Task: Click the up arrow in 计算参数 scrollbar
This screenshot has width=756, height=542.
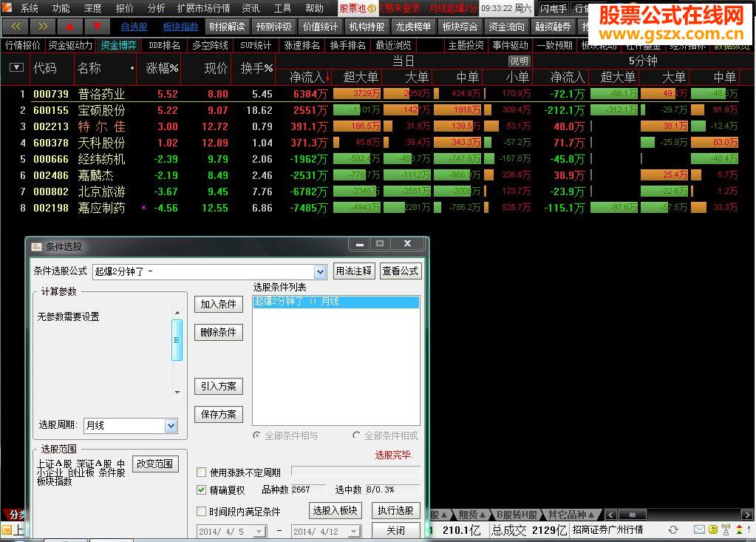Action: (x=177, y=313)
